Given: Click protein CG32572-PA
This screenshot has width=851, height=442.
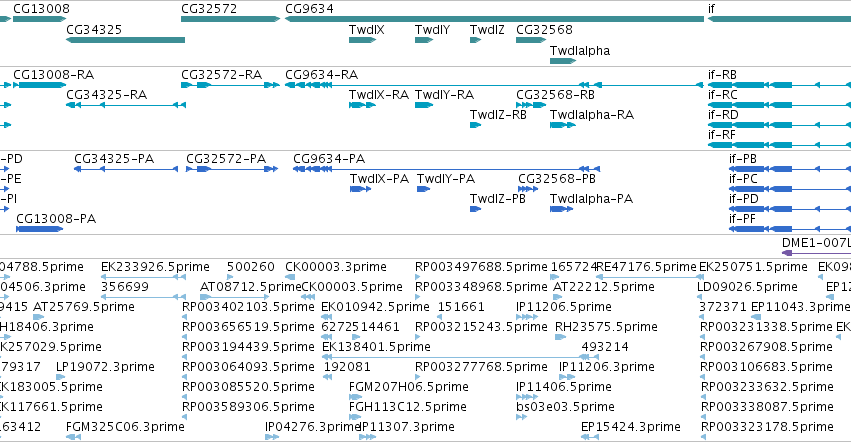Looking at the screenshot, I should pyautogui.click(x=226, y=159).
